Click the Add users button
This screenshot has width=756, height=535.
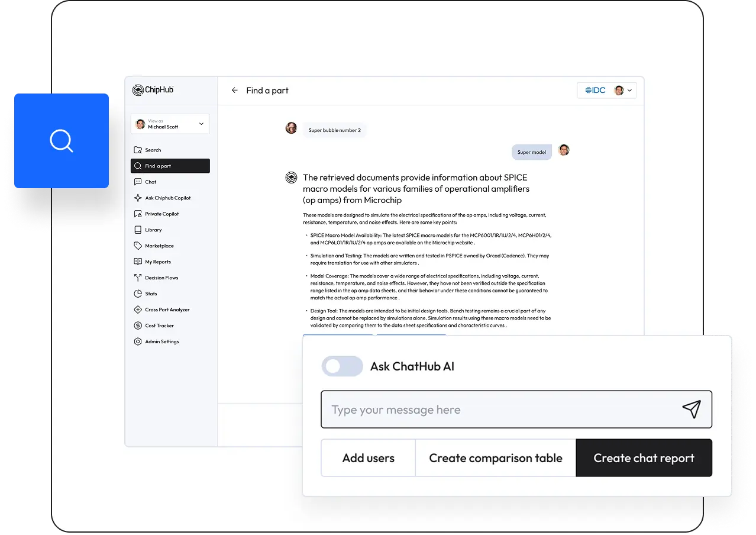point(368,458)
